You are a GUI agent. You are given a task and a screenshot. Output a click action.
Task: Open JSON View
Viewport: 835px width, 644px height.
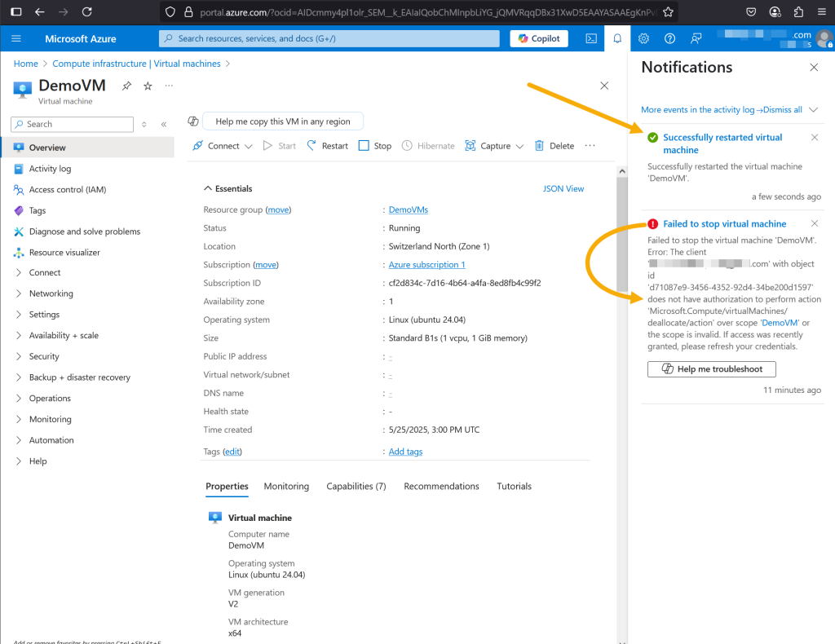tap(563, 188)
